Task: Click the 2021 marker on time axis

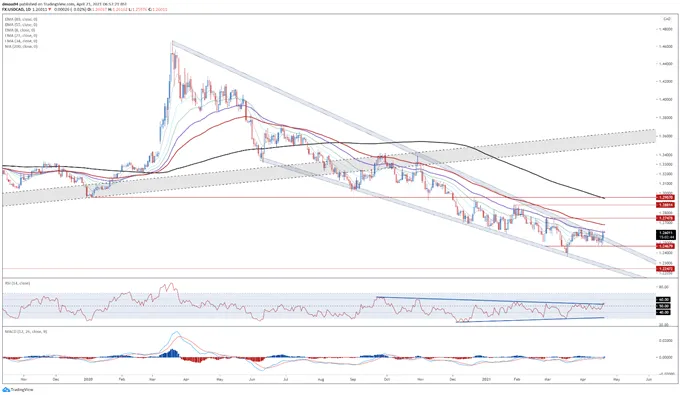Action: 486,379
